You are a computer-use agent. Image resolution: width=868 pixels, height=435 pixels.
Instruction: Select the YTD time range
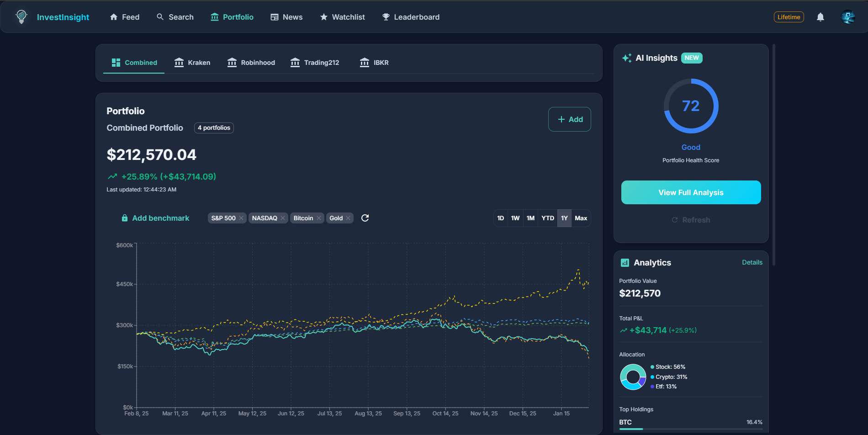coord(547,218)
